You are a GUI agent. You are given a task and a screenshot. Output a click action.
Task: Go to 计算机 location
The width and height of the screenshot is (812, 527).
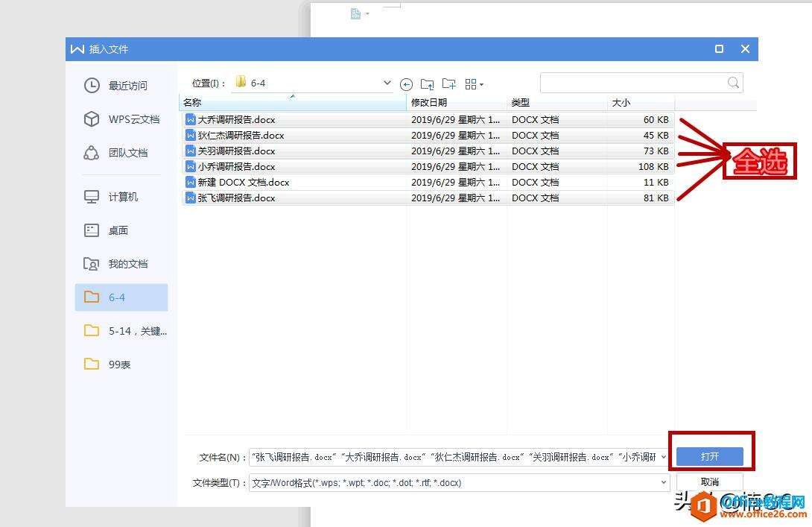click(121, 197)
